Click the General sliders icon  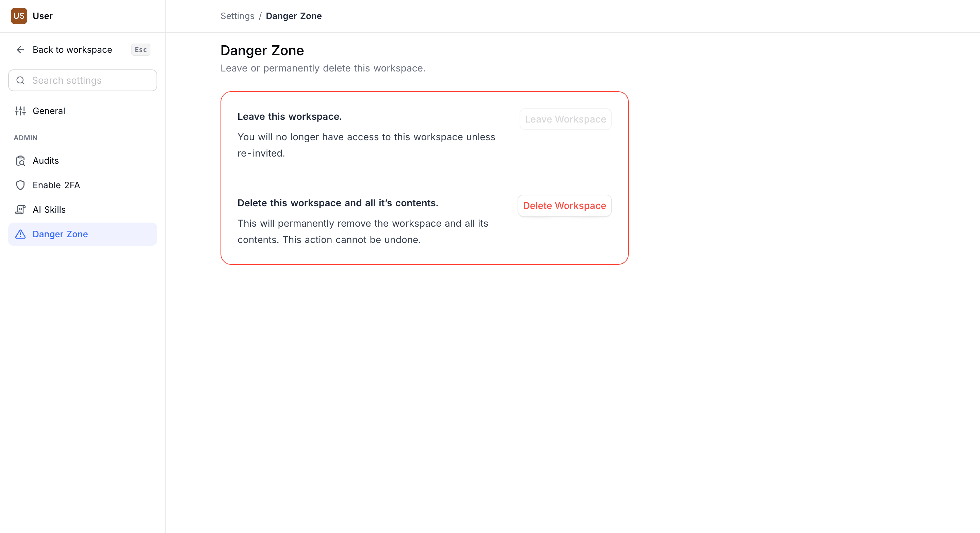(20, 111)
